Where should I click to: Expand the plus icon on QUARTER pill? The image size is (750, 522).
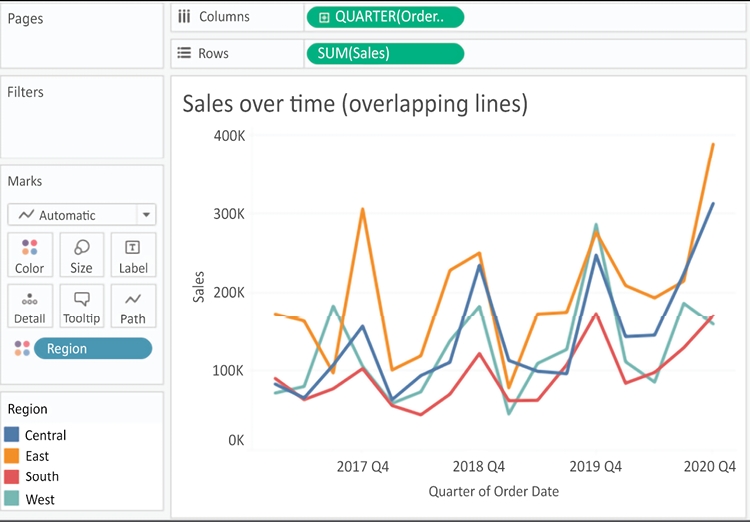click(324, 17)
